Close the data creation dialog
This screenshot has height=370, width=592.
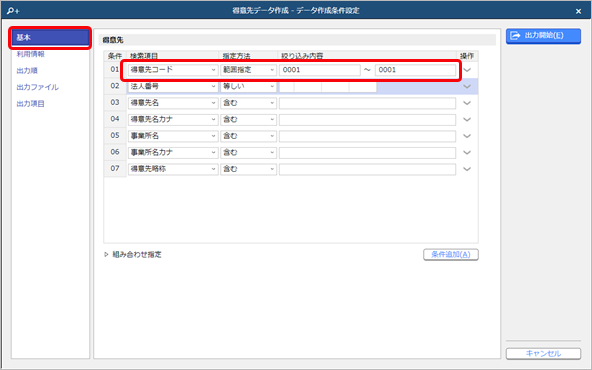pos(578,11)
